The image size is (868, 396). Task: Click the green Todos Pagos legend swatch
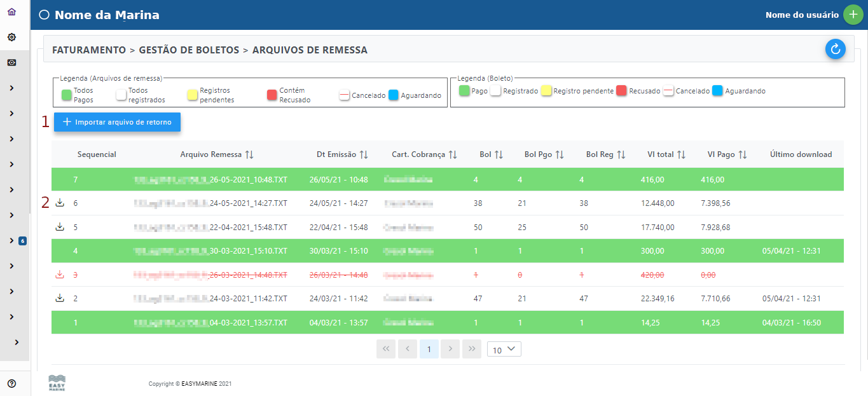66,95
